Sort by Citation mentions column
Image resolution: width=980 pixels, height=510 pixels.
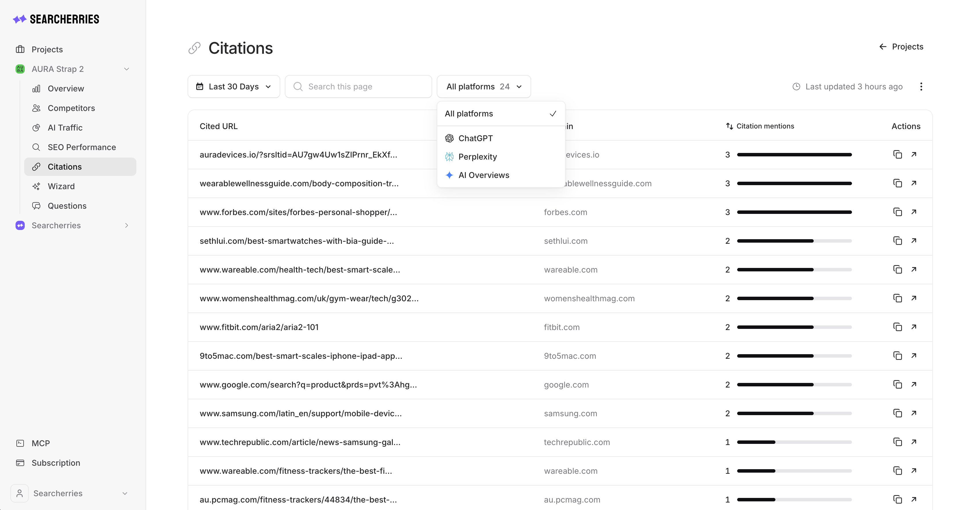click(760, 126)
